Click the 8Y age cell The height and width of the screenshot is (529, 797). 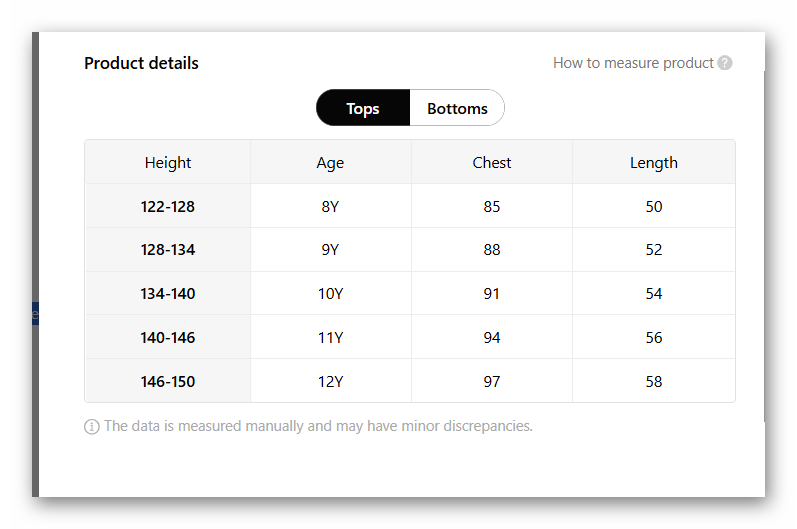click(330, 207)
